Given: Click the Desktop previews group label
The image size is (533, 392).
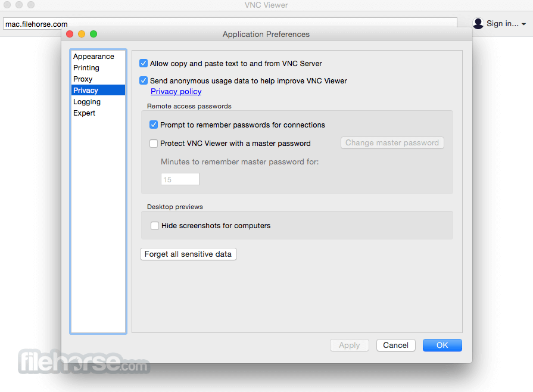Looking at the screenshot, I should [175, 207].
